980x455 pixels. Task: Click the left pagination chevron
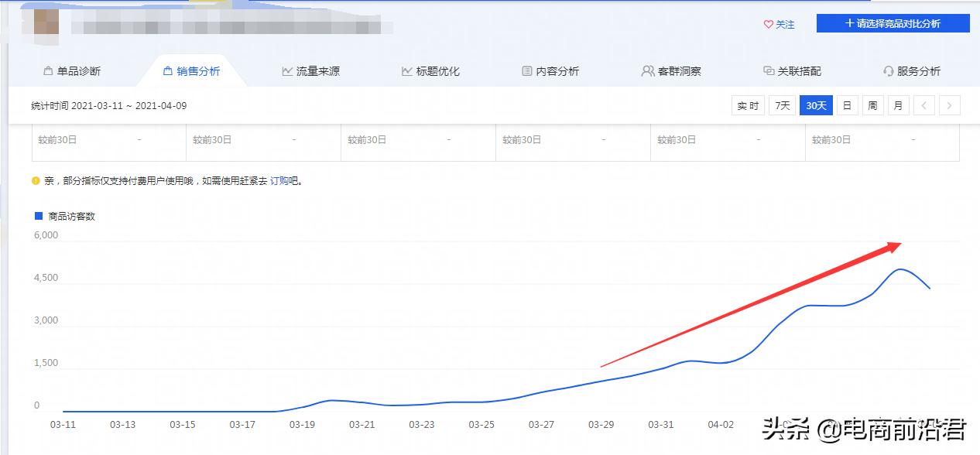pyautogui.click(x=923, y=105)
